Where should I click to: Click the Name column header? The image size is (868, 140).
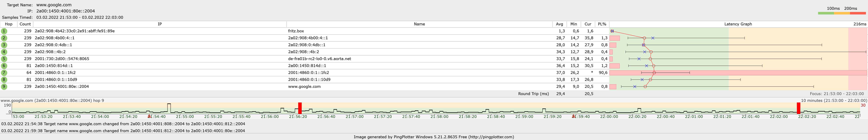pos(419,24)
